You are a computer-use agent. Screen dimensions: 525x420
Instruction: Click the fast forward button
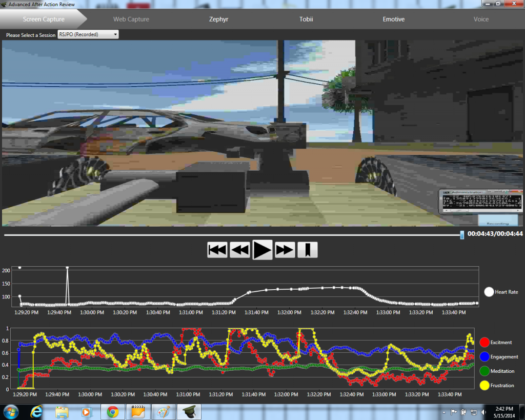click(285, 250)
